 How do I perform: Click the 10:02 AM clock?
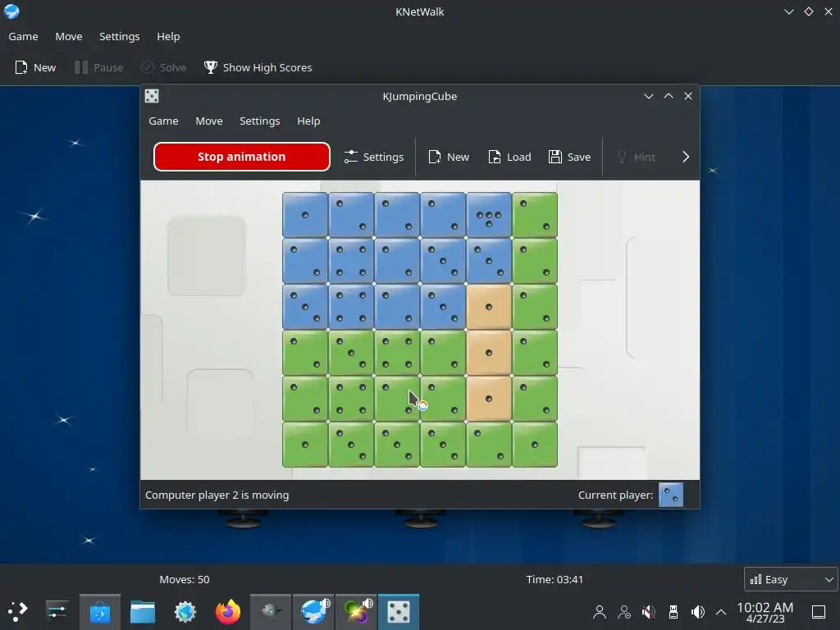[765, 612]
